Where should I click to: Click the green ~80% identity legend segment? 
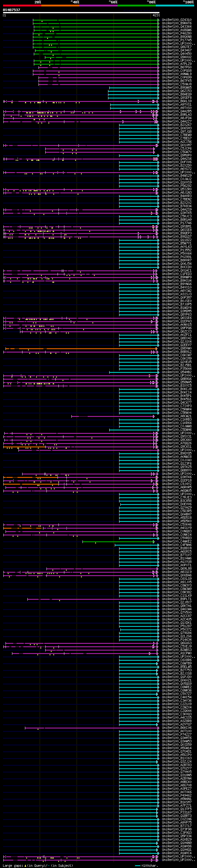(136, 6)
